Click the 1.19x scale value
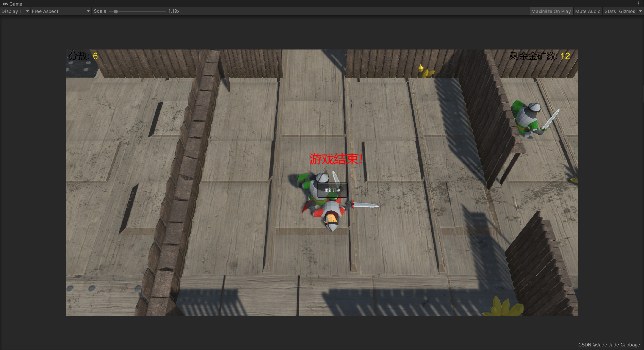The height and width of the screenshot is (350, 644). click(174, 11)
